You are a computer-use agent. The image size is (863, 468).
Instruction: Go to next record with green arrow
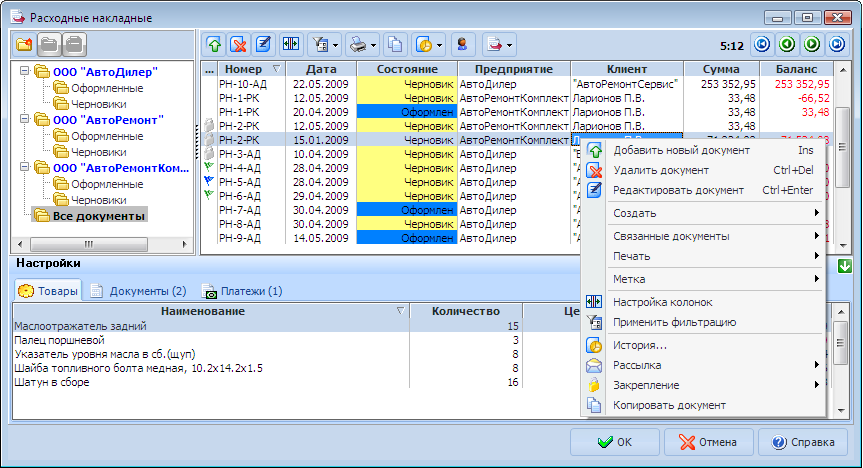[x=811, y=45]
